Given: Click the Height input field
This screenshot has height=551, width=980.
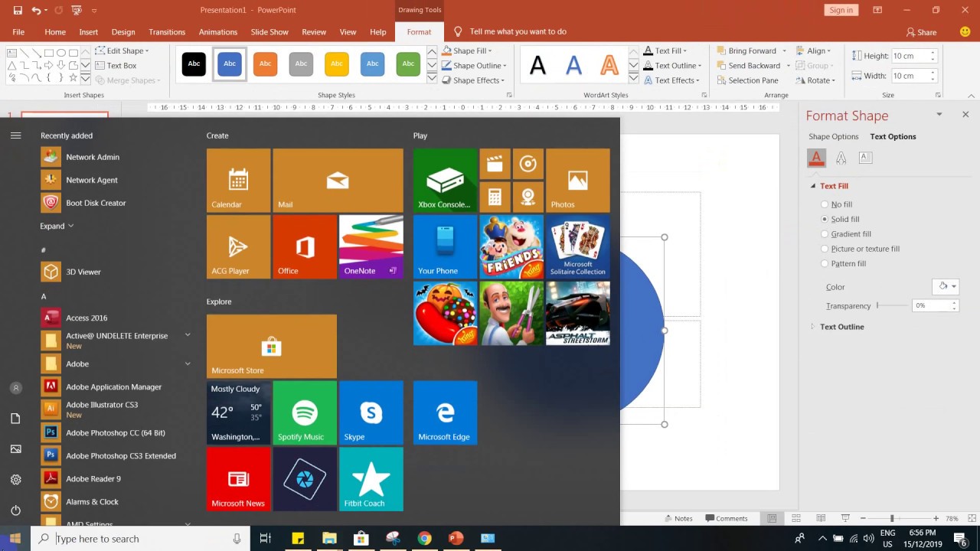Looking at the screenshot, I should 910,56.
